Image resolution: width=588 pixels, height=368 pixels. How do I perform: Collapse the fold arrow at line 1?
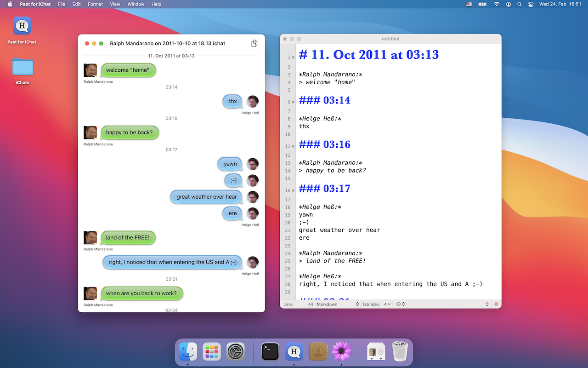pyautogui.click(x=293, y=58)
